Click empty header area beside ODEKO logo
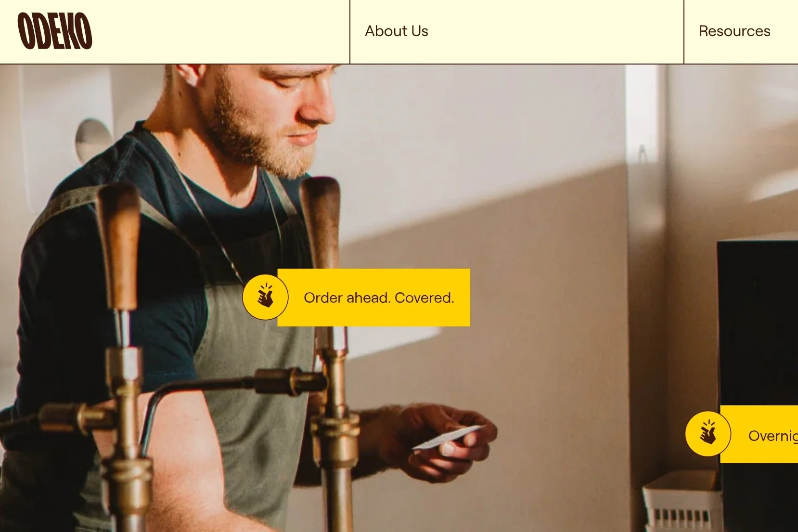 click(221, 31)
